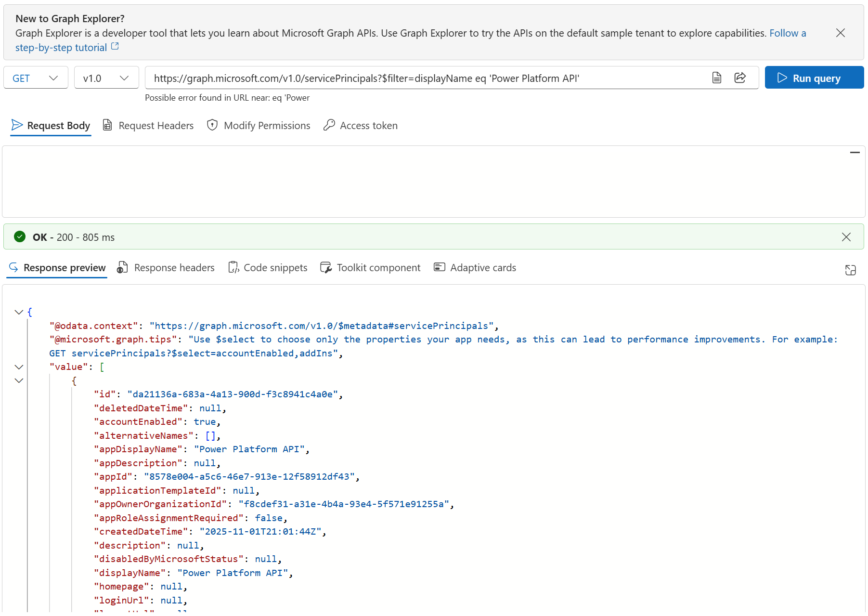Click the request documentation icon beside URL
This screenshot has height=616, width=868.
(717, 78)
